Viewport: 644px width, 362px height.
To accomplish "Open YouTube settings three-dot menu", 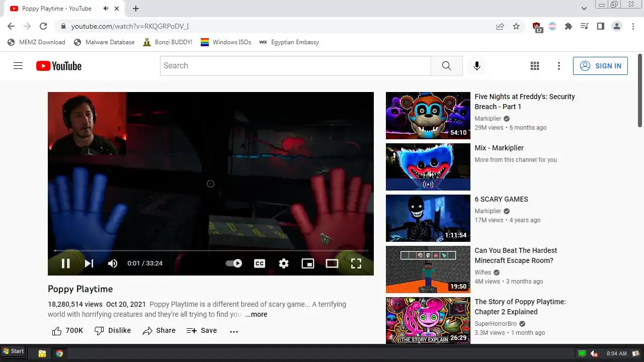I will pos(559,66).
